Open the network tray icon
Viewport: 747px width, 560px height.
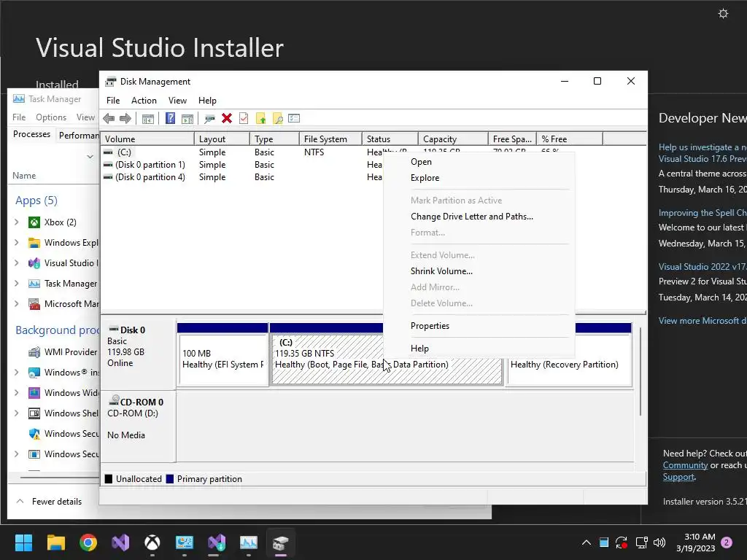click(x=641, y=542)
